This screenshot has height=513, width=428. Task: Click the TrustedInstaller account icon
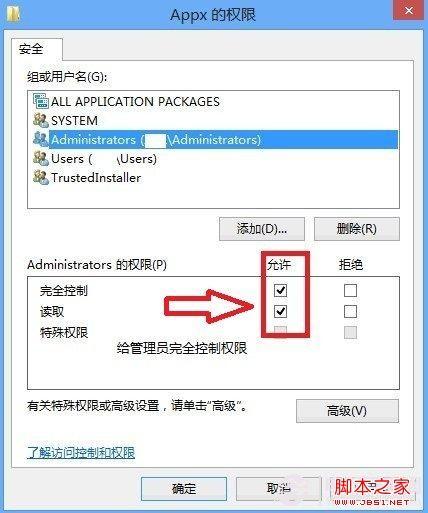[41, 177]
